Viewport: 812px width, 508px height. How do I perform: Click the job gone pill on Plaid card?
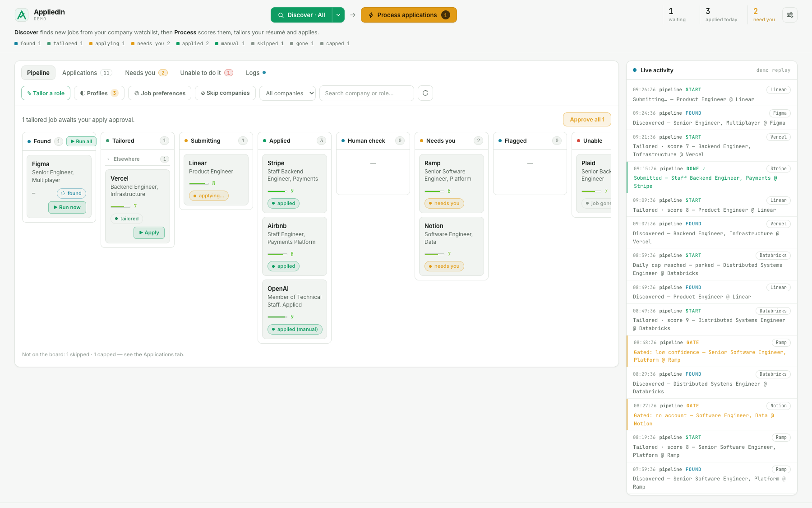[597, 203]
